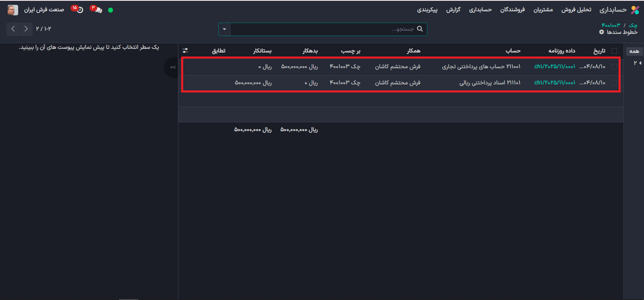This screenshot has height=300, width=644.
Task: Click the چک breadcrumb link
Action: pyautogui.click(x=633, y=25)
